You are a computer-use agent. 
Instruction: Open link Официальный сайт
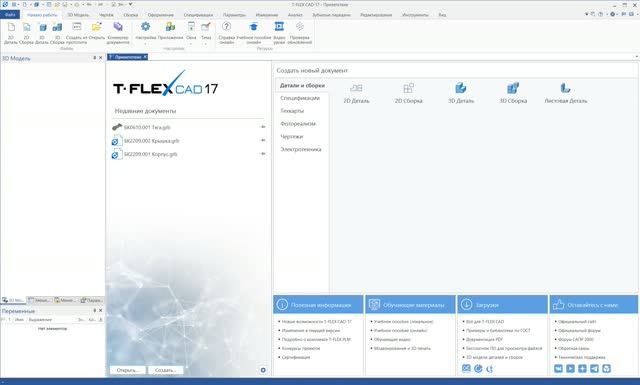[x=577, y=322]
